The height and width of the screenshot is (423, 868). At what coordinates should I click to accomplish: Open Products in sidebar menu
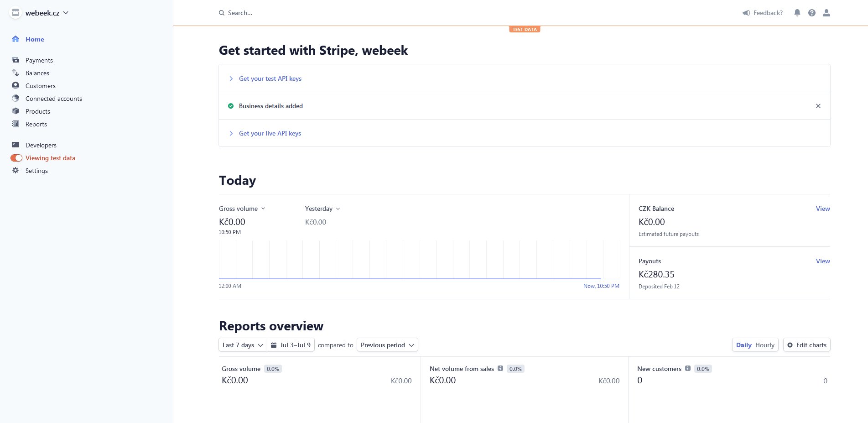click(38, 111)
